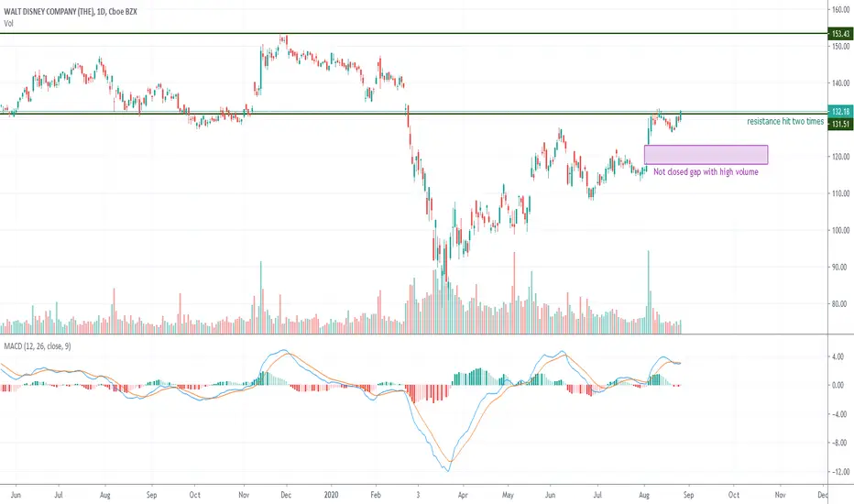Click the 80.00 price axis label

point(841,304)
